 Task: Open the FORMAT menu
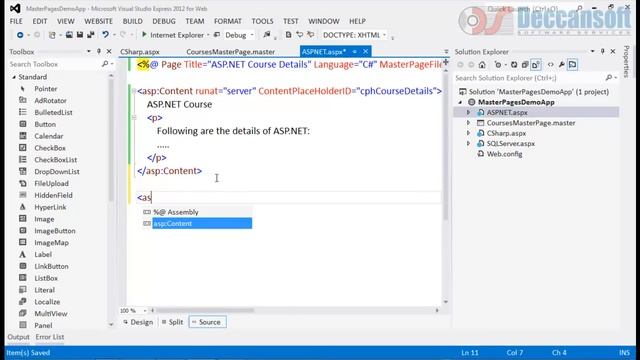coord(228,21)
